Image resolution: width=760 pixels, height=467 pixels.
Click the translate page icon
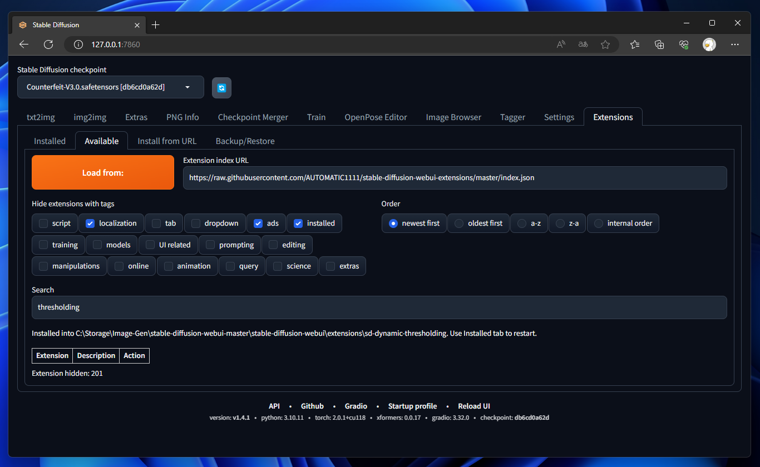[583, 44]
